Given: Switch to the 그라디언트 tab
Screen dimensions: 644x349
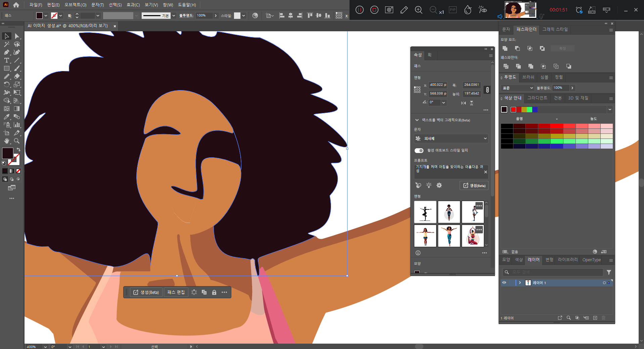Looking at the screenshot, I should (537, 98).
